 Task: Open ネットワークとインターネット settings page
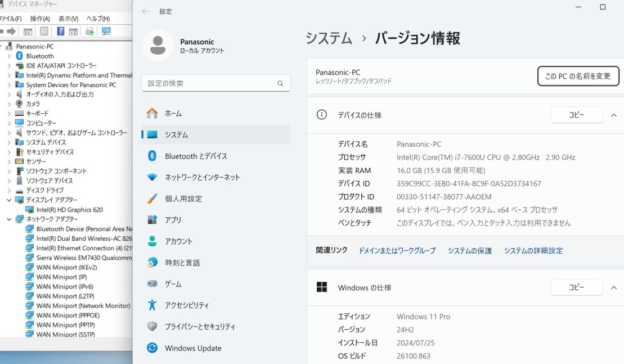(216, 177)
